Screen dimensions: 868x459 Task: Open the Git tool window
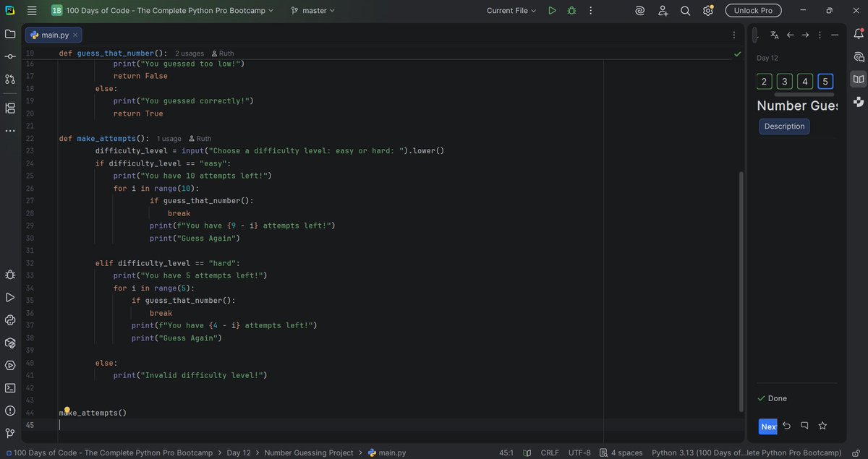(x=10, y=433)
